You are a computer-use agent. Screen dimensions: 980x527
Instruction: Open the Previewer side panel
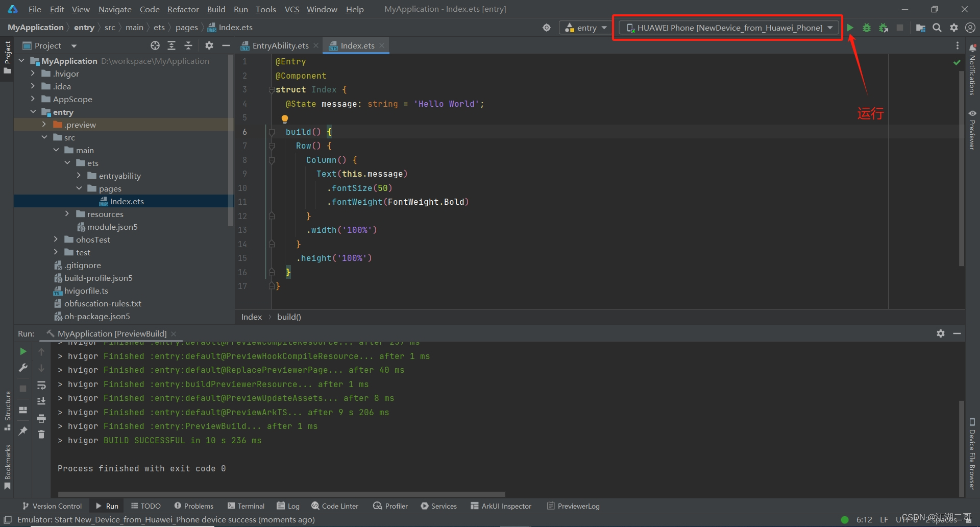point(972,130)
